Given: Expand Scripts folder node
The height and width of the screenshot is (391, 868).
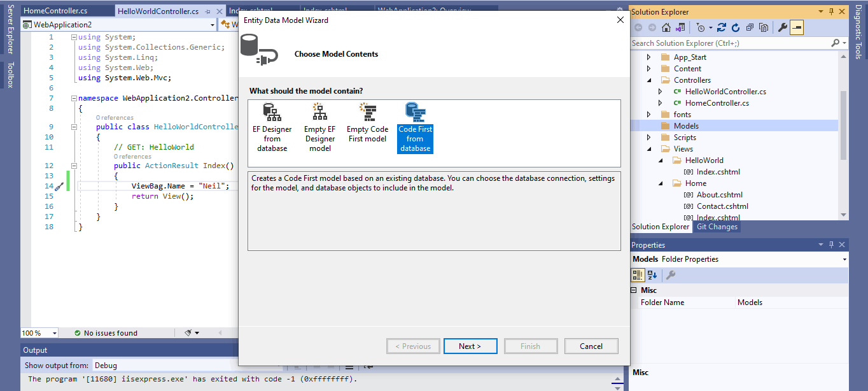Looking at the screenshot, I should click(x=648, y=138).
